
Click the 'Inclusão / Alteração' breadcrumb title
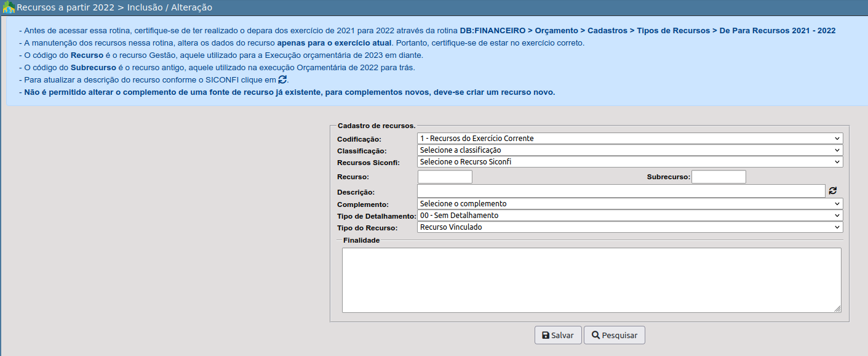[x=170, y=7]
